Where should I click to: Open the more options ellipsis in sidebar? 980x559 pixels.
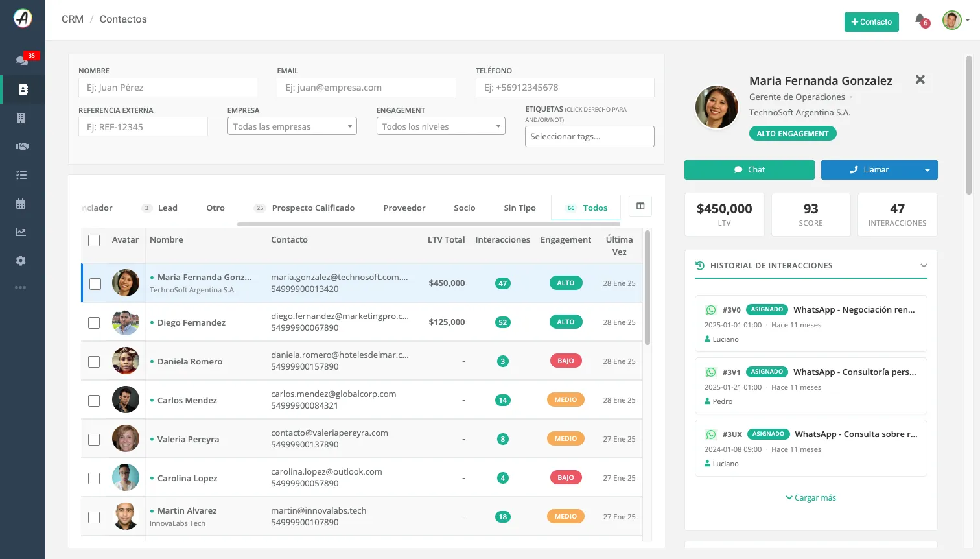[x=21, y=287]
